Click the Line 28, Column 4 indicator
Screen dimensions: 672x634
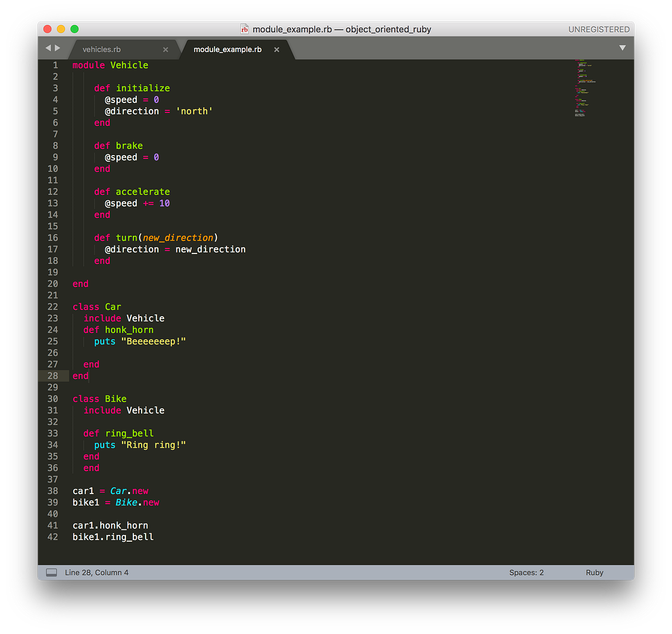(x=96, y=572)
